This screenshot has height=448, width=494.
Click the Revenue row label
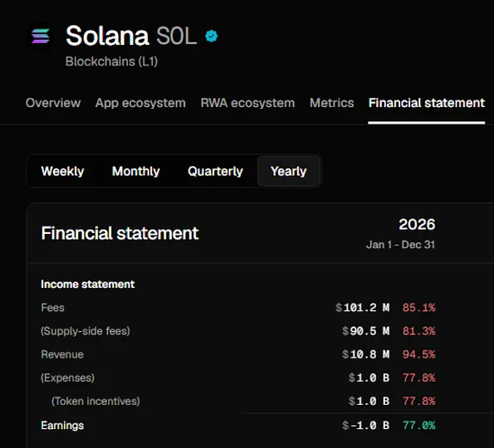coord(62,354)
